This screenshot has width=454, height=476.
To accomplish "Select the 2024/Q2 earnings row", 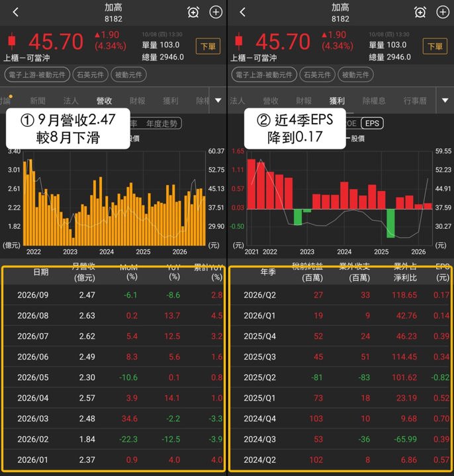I will coord(340,460).
